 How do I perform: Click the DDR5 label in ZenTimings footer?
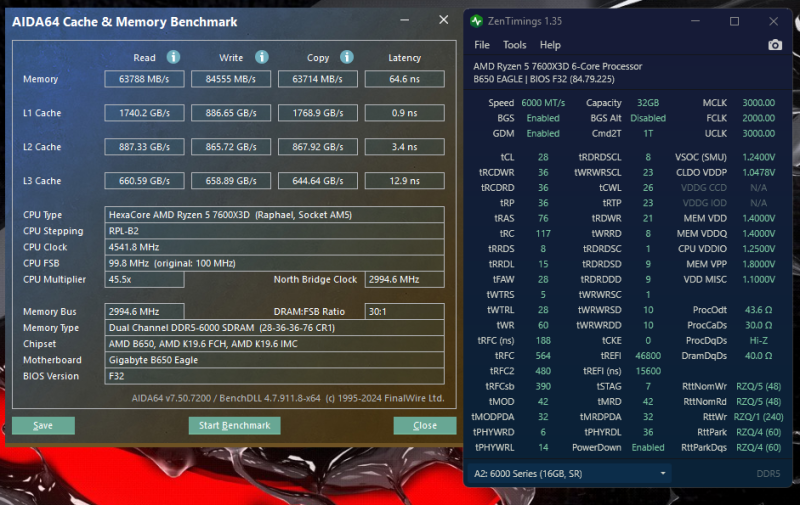[768, 473]
